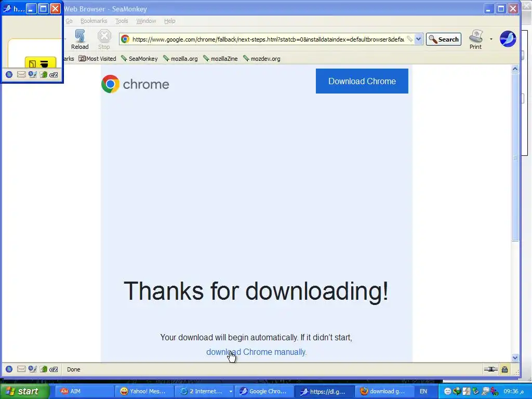Open the SeaMonkey bookmark
The height and width of the screenshot is (399, 532).
[x=139, y=59]
